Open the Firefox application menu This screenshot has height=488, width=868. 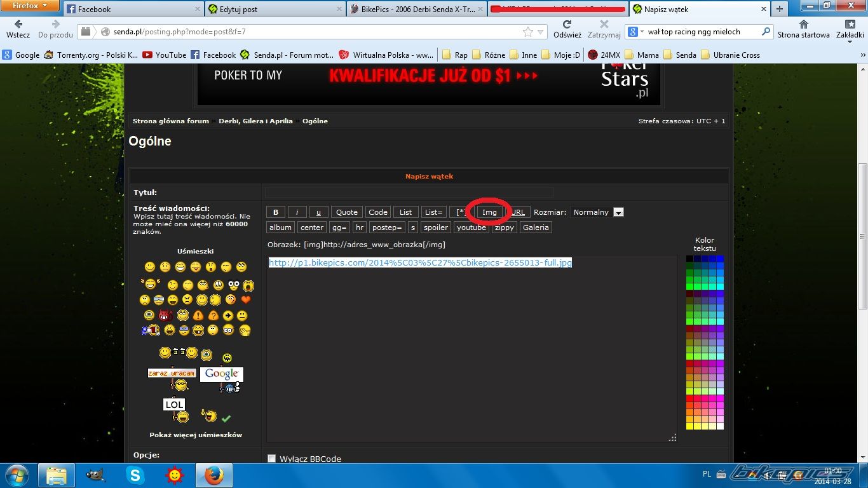point(30,6)
